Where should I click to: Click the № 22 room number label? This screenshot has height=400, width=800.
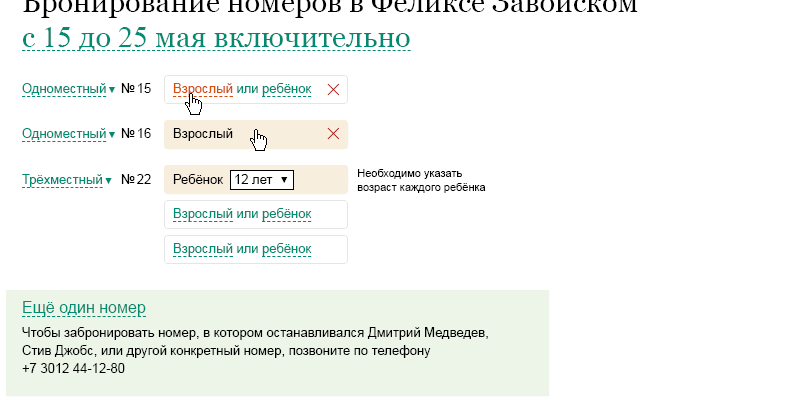tap(136, 180)
